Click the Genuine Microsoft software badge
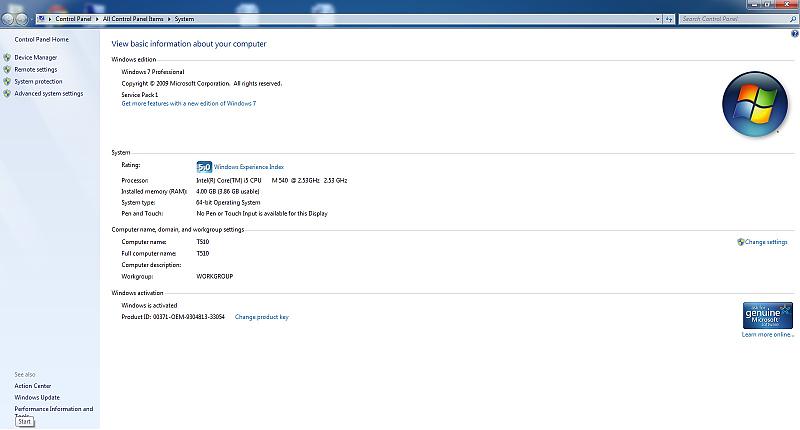This screenshot has width=800, height=430. point(768,315)
